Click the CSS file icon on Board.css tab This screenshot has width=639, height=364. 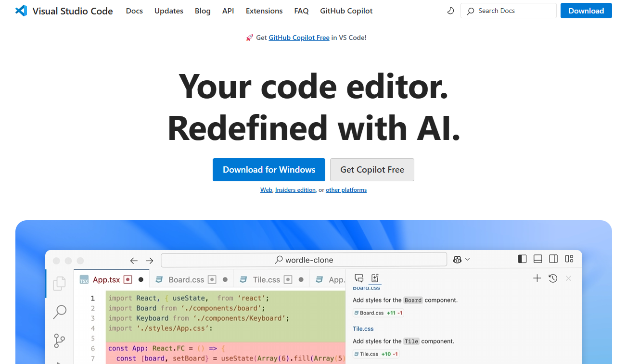[160, 280]
